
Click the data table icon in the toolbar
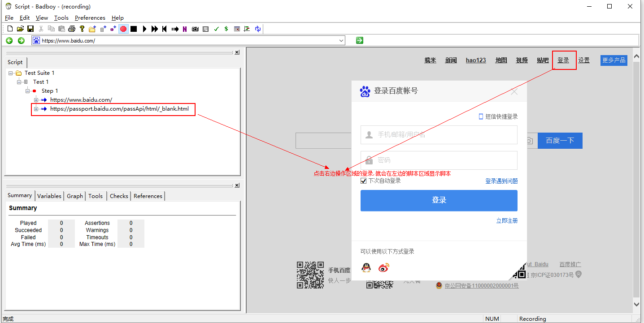237,29
